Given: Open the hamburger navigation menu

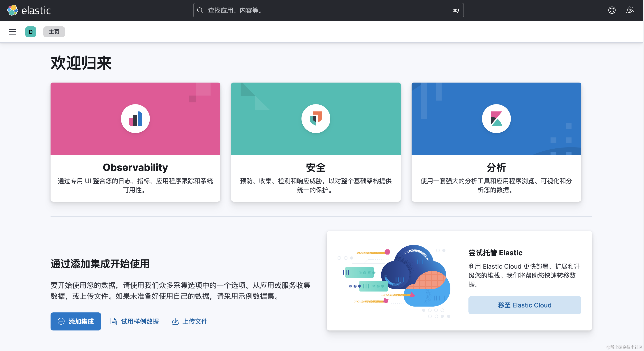Looking at the screenshot, I should pyautogui.click(x=12, y=32).
